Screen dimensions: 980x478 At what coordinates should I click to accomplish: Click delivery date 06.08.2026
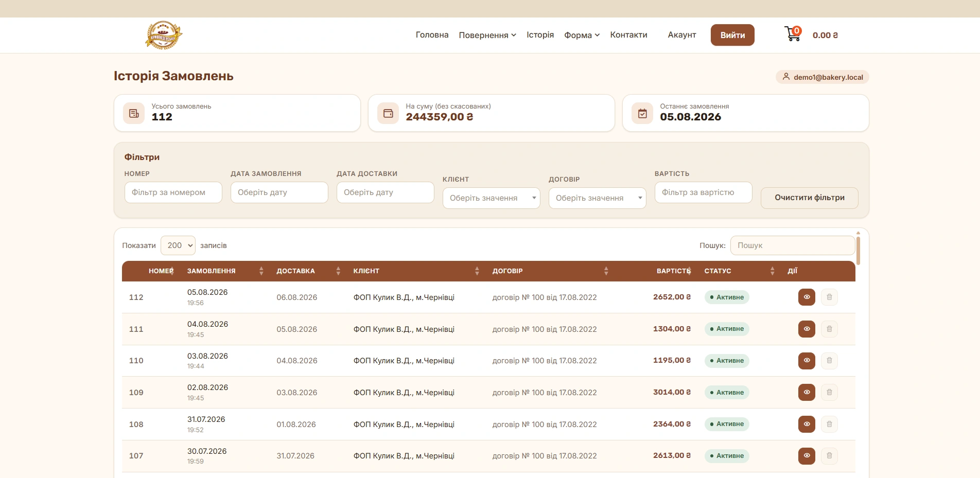297,297
